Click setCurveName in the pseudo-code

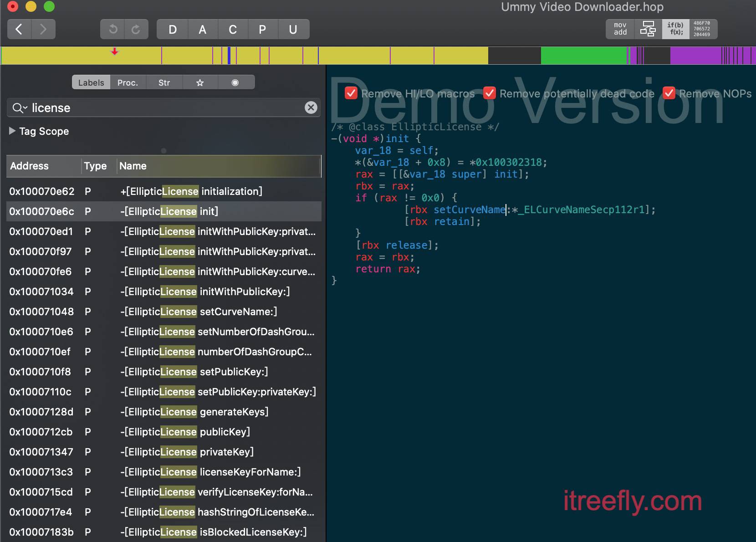point(470,210)
